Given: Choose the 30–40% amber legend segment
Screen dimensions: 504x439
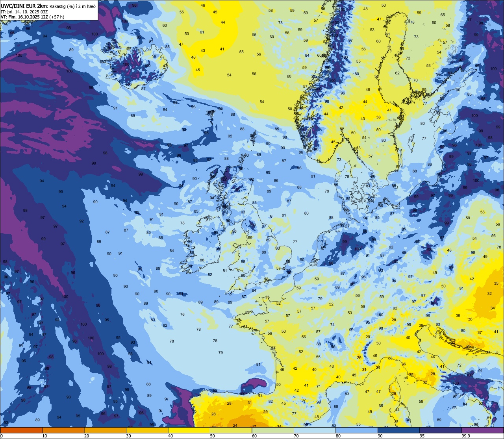Looking at the screenshot, I should click(147, 430).
